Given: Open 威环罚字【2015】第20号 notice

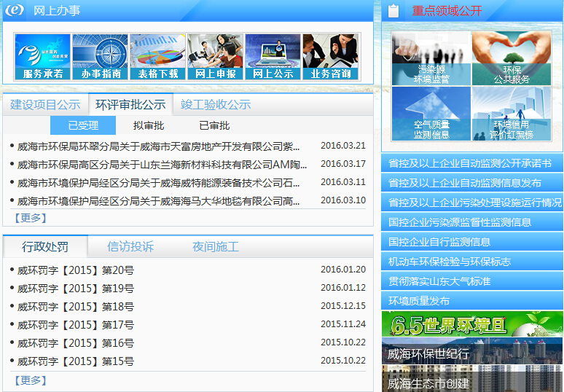Looking at the screenshot, I should 76,270.
